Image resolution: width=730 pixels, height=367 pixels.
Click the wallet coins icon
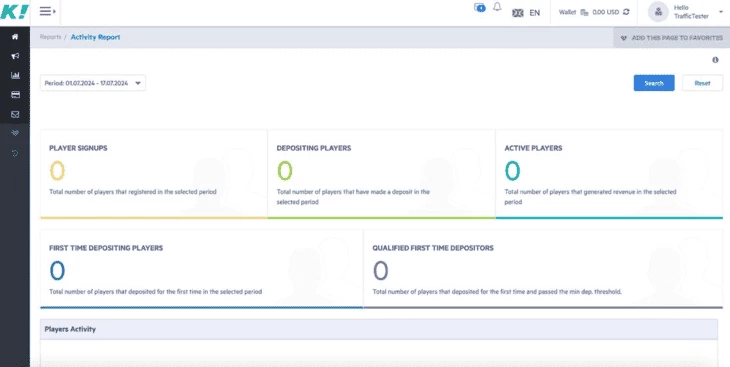(584, 13)
